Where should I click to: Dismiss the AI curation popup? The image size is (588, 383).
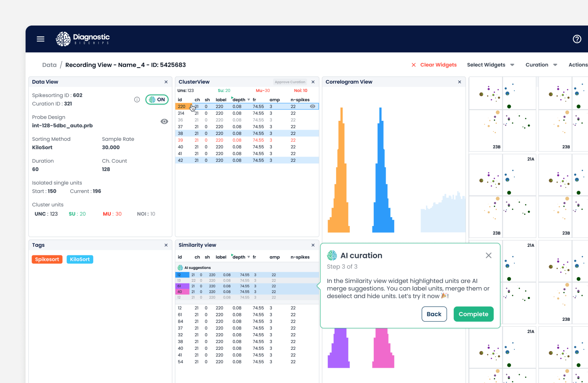(489, 255)
